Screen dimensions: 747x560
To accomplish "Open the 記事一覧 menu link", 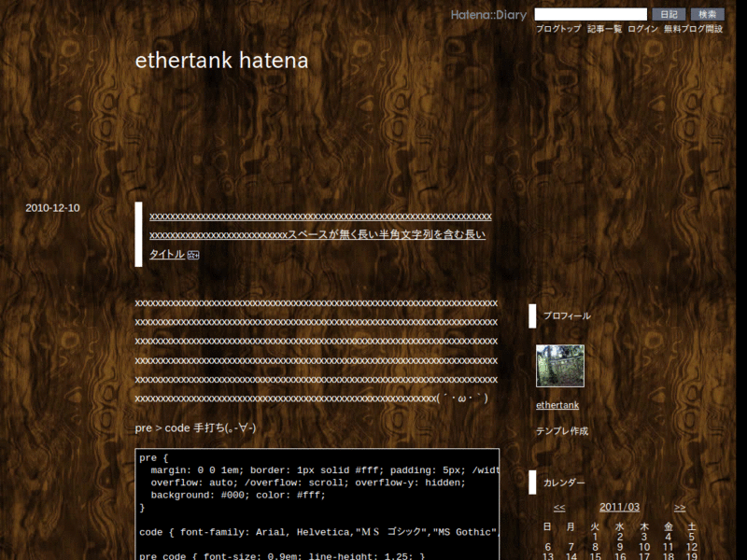I will point(604,29).
